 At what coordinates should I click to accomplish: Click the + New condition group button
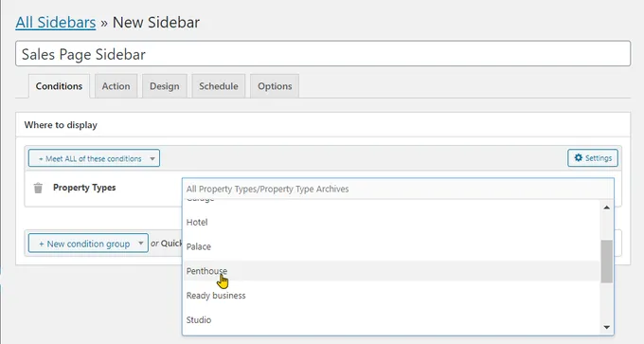coord(88,244)
